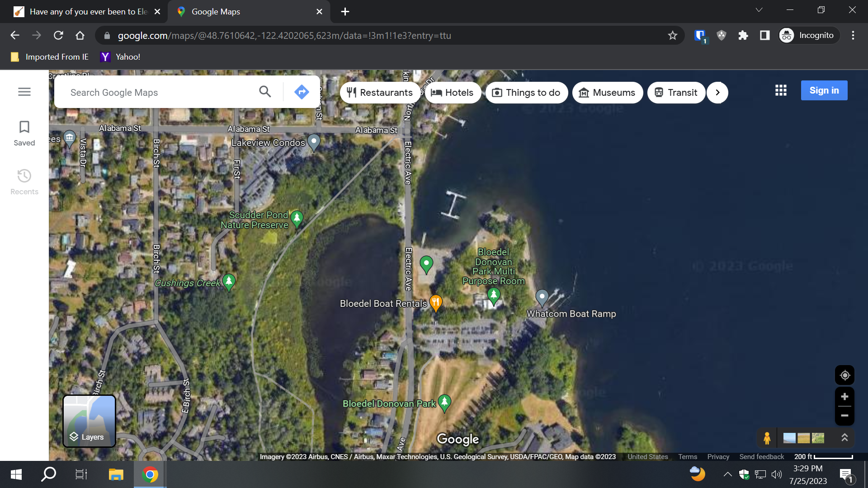The image size is (868, 488).
Task: Click Send feedback link
Action: 762,457
